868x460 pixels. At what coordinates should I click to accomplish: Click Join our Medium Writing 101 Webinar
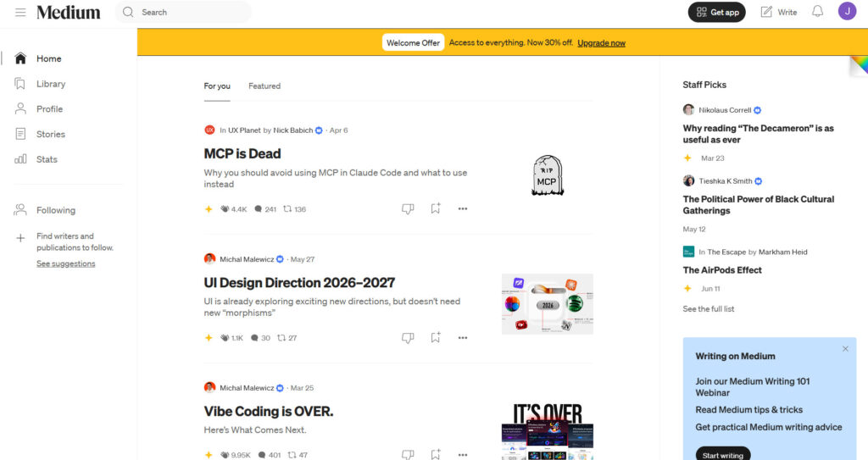[753, 387]
